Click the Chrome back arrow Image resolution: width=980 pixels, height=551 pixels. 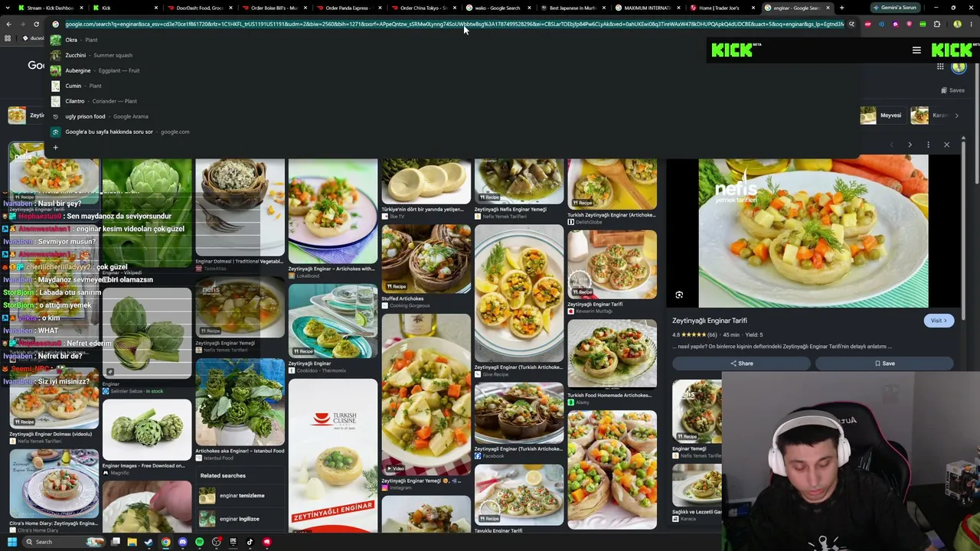click(x=8, y=24)
